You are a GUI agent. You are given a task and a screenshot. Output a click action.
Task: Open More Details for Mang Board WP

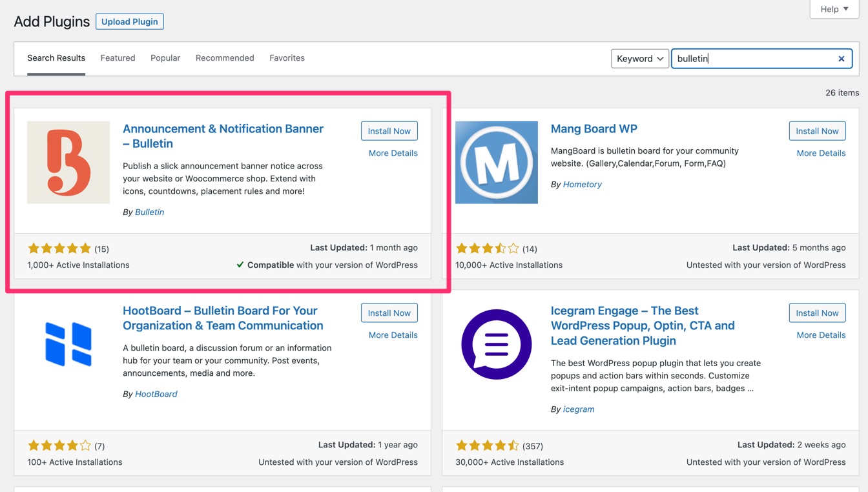point(821,153)
